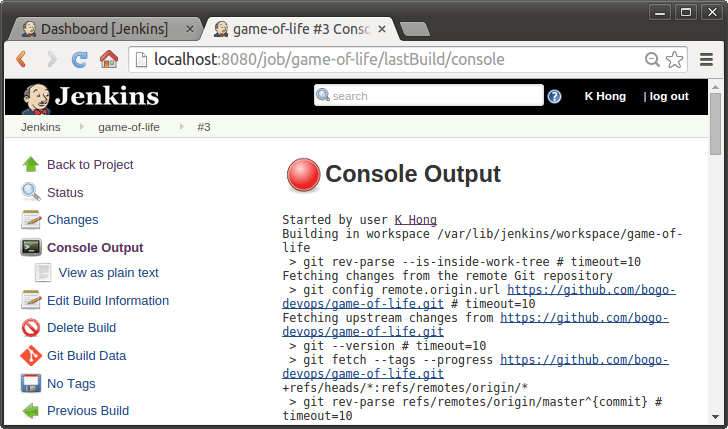Expand breadcrumb arrow after game-of-life
The image size is (728, 429).
click(182, 127)
